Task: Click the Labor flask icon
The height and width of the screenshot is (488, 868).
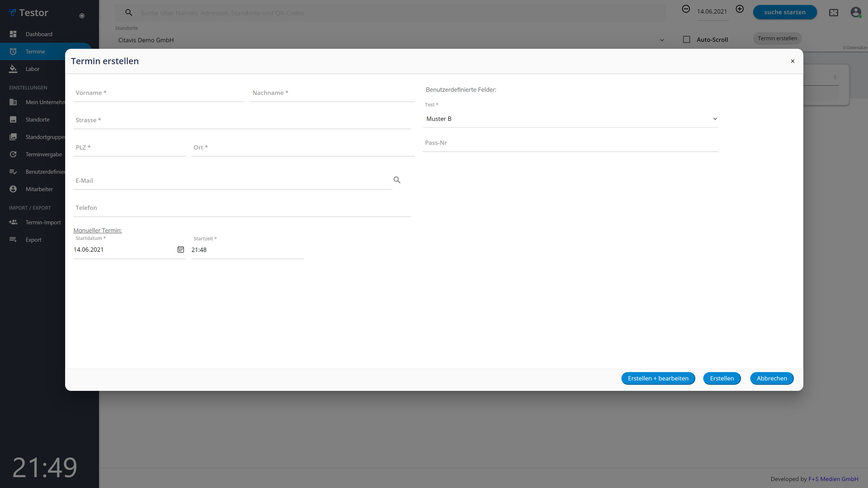Action: point(13,69)
